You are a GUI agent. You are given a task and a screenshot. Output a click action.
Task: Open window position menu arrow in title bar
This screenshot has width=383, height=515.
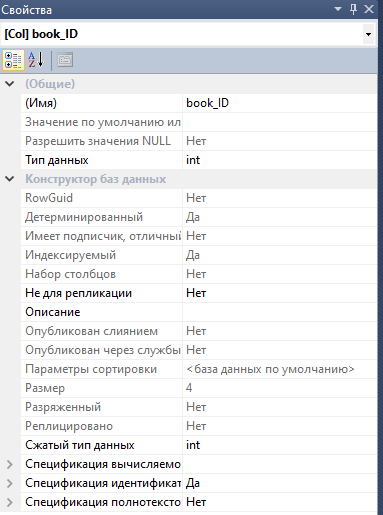pos(338,9)
